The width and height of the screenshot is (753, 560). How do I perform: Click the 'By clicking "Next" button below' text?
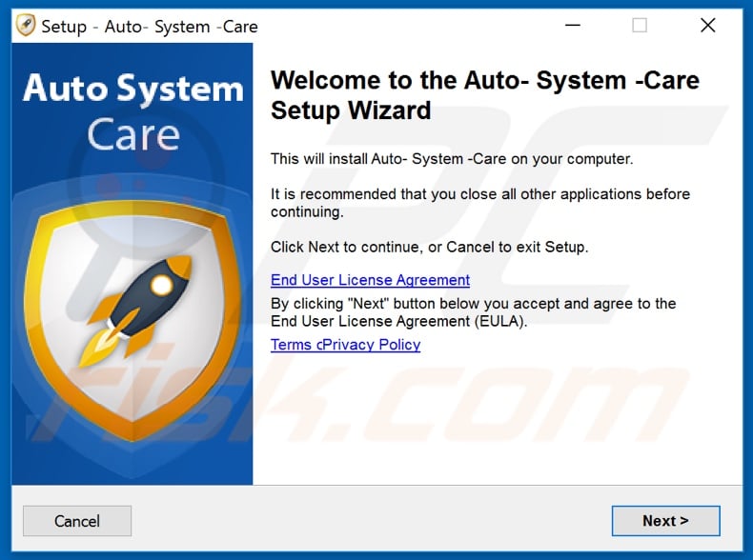coord(473,312)
